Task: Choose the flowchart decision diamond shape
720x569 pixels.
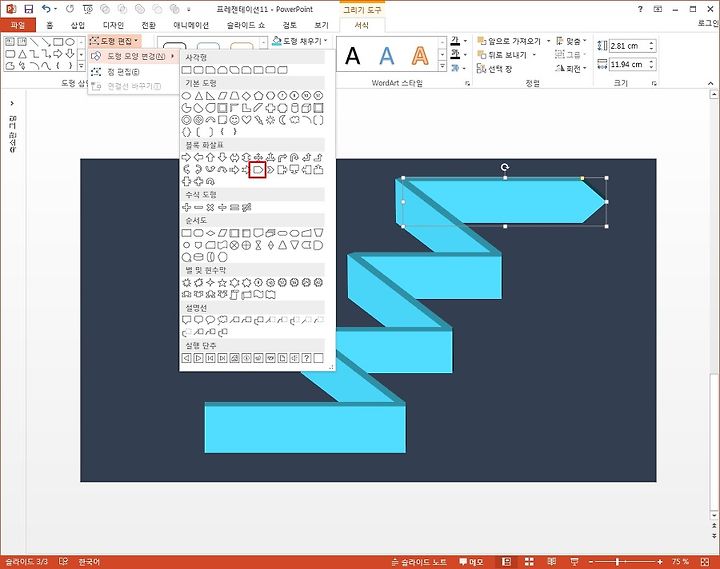Action: click(210, 233)
